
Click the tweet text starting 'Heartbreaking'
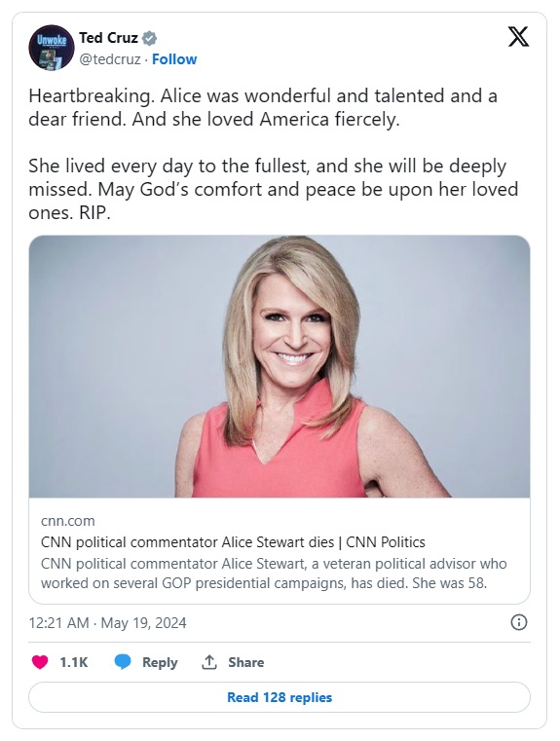point(273,154)
